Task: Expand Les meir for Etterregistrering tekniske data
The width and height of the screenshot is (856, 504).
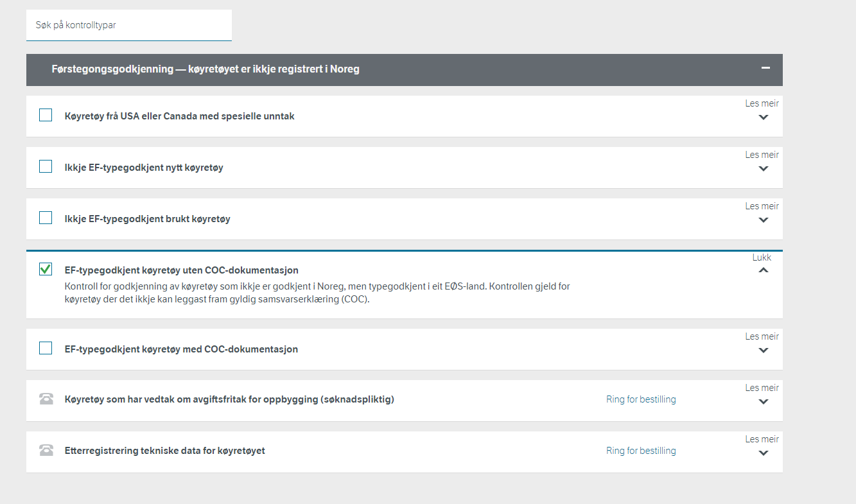Action: pos(763,453)
